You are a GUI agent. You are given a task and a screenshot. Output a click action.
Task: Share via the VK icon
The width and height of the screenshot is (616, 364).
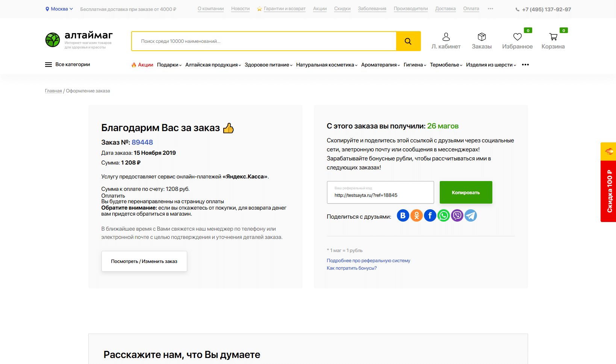tap(403, 216)
